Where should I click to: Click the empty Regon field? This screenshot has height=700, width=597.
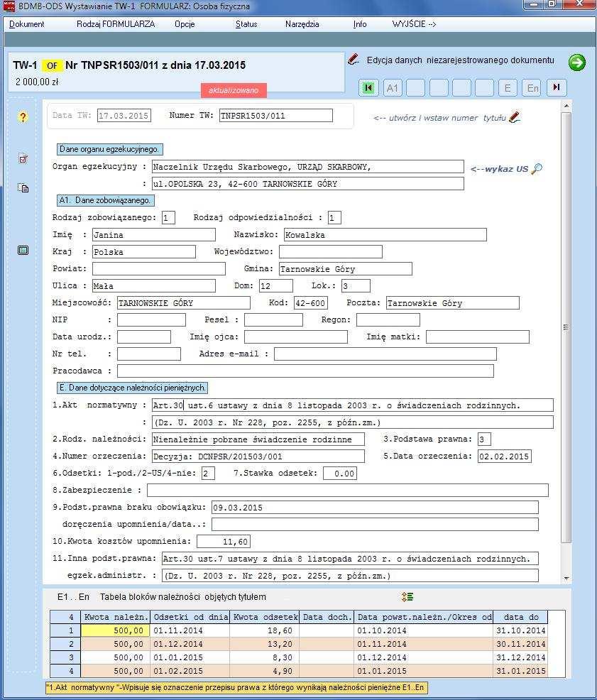[388, 319]
